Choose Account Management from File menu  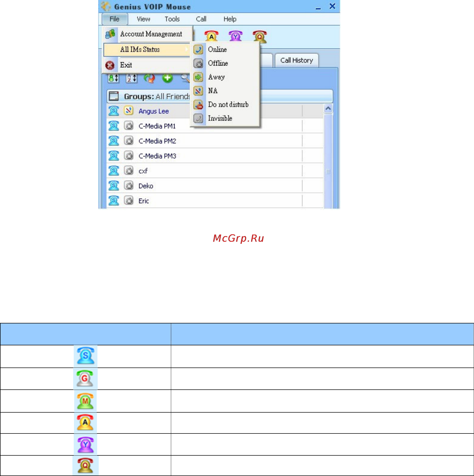point(148,34)
